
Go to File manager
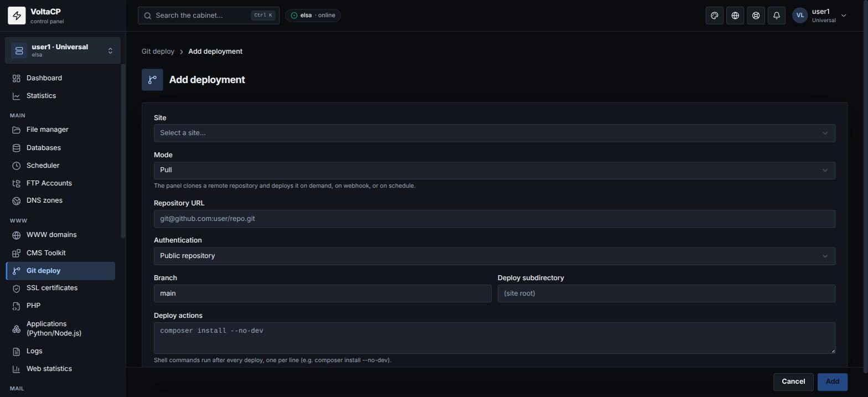coord(60,130)
